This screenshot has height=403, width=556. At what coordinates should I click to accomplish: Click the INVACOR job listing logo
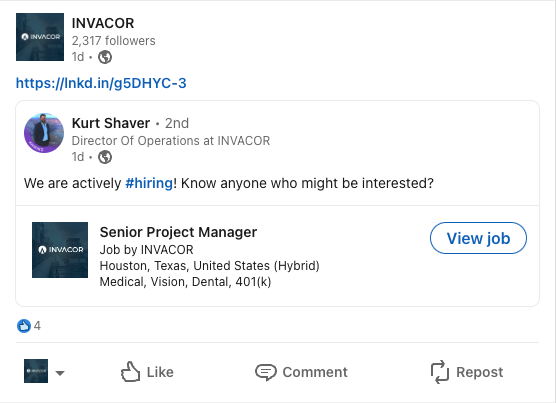[x=60, y=250]
